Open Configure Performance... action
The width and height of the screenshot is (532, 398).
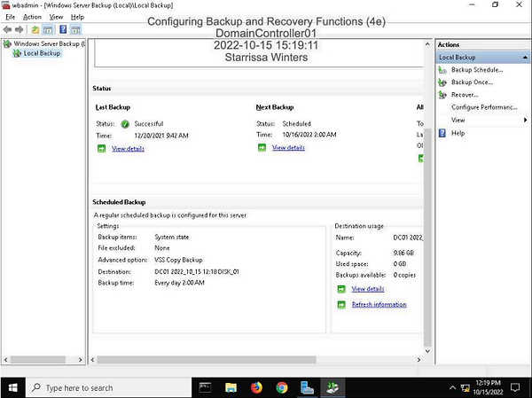tap(484, 107)
